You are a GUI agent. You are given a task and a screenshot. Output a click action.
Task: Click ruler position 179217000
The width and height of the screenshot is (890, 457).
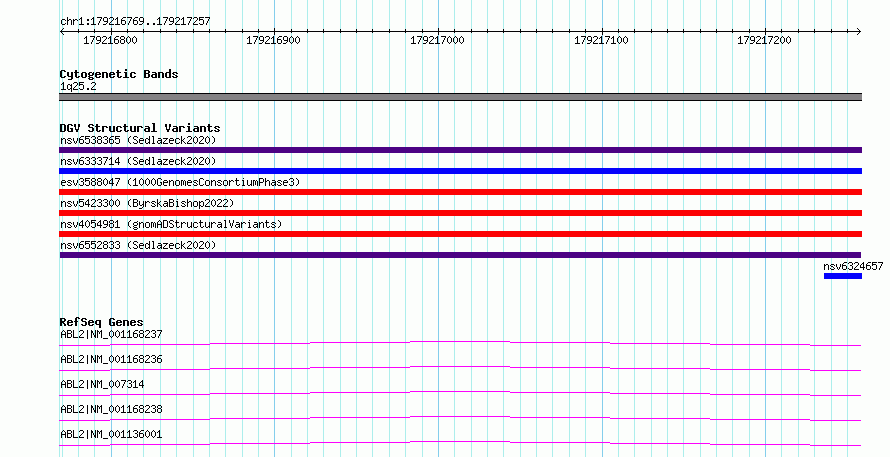(437, 40)
